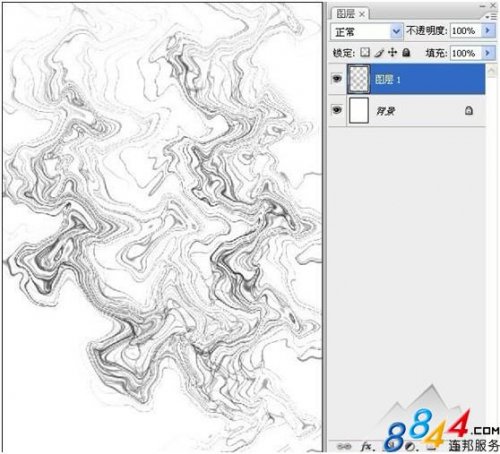Screen dimensions: 500x454
Task: Select the 图层 1 layer thumbnail
Action: [x=359, y=79]
